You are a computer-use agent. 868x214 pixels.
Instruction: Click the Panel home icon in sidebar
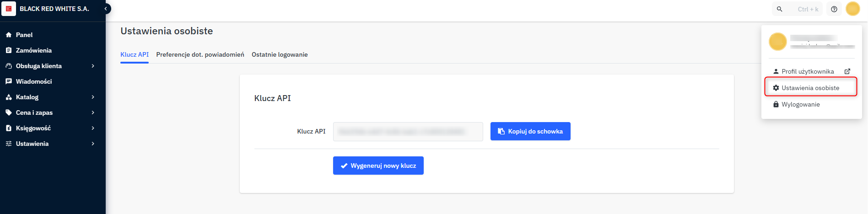pyautogui.click(x=8, y=35)
